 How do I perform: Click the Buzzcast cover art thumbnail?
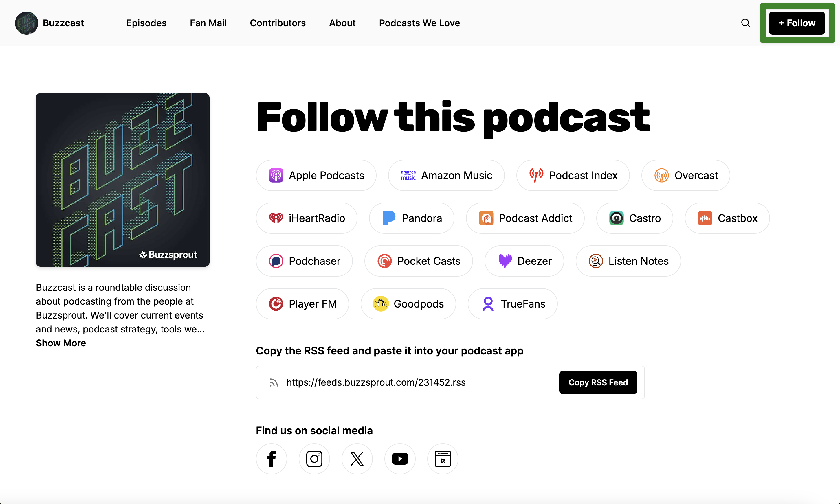(x=123, y=180)
